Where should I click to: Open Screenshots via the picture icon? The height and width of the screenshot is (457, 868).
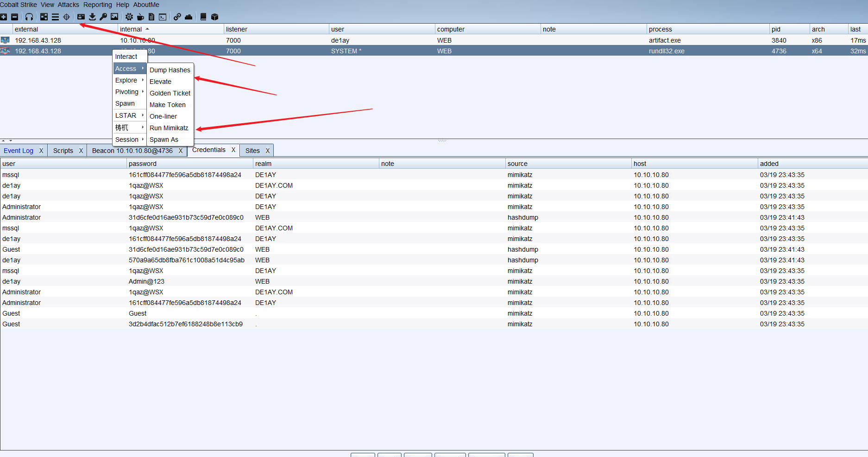click(x=114, y=17)
